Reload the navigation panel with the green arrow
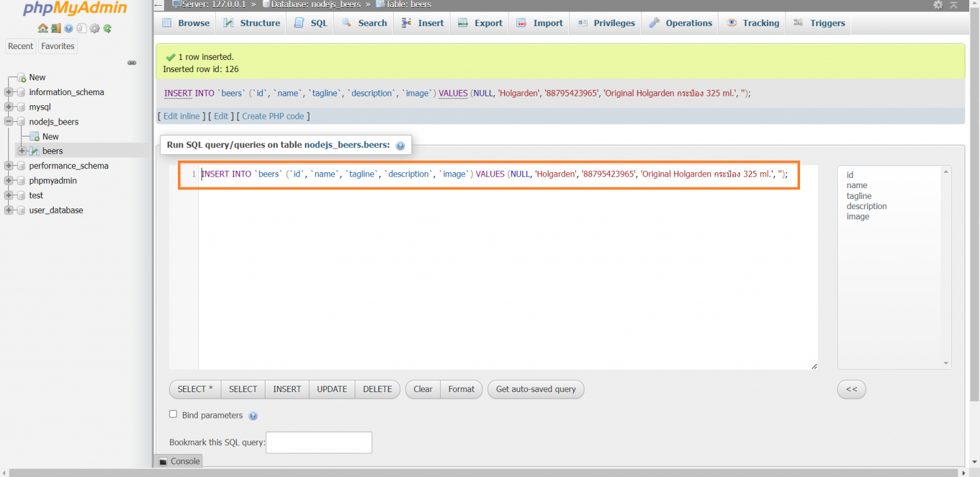The image size is (980, 477). (x=107, y=28)
